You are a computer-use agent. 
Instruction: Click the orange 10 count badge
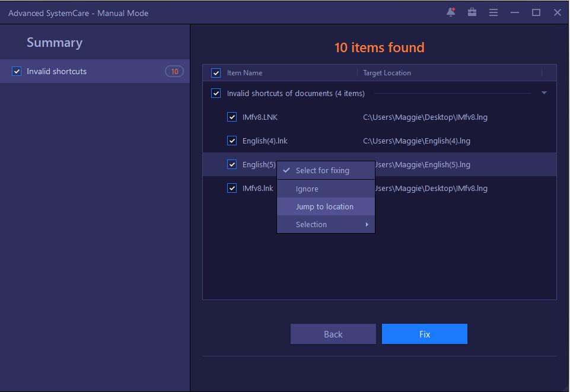pos(174,71)
